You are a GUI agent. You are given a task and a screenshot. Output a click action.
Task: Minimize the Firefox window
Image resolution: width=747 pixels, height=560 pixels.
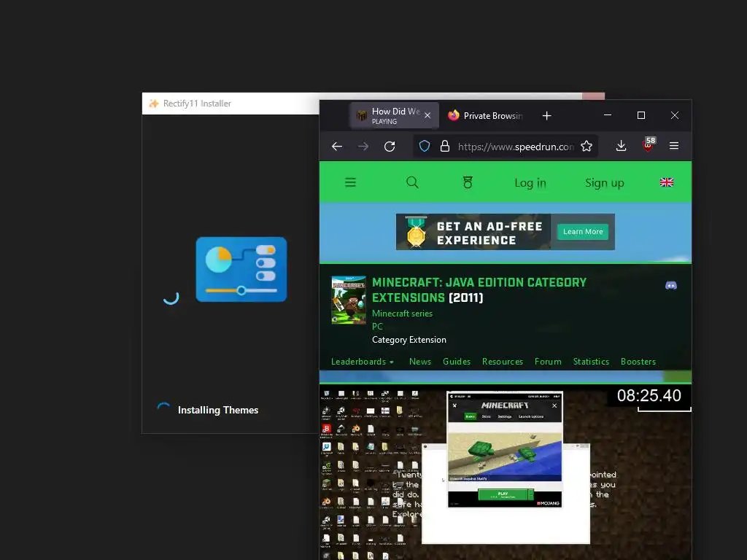608,115
